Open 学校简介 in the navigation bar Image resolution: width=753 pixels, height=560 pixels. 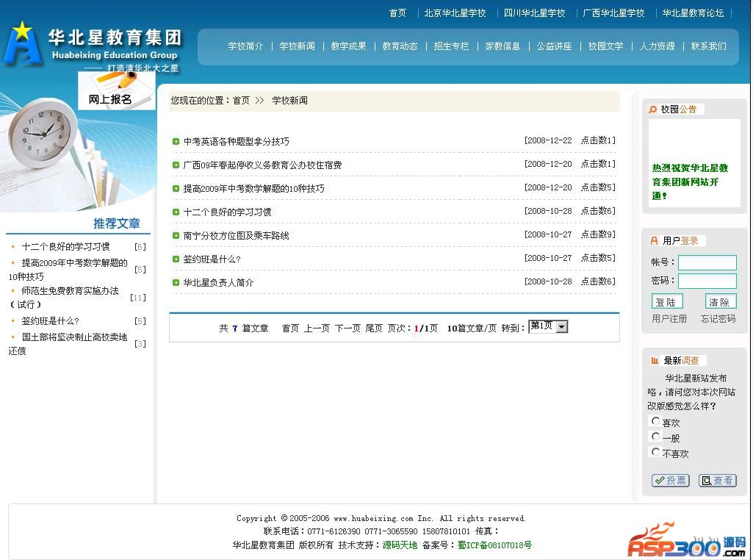point(245,46)
